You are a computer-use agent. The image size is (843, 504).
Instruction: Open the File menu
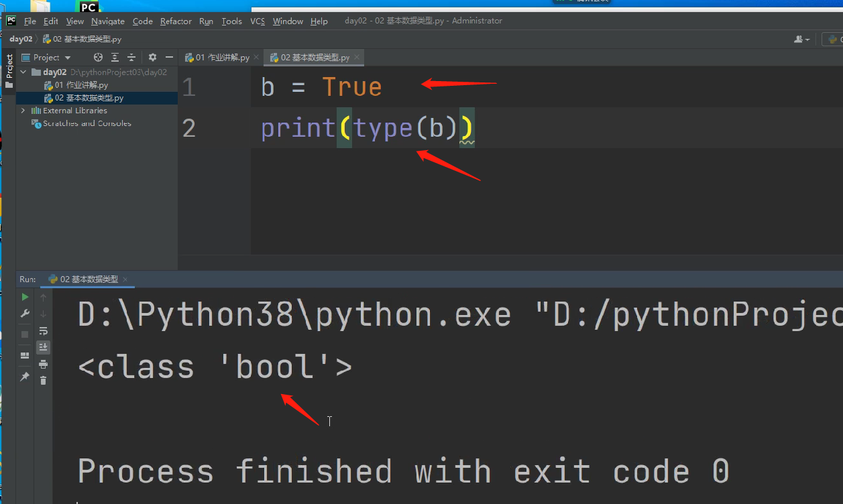point(30,21)
